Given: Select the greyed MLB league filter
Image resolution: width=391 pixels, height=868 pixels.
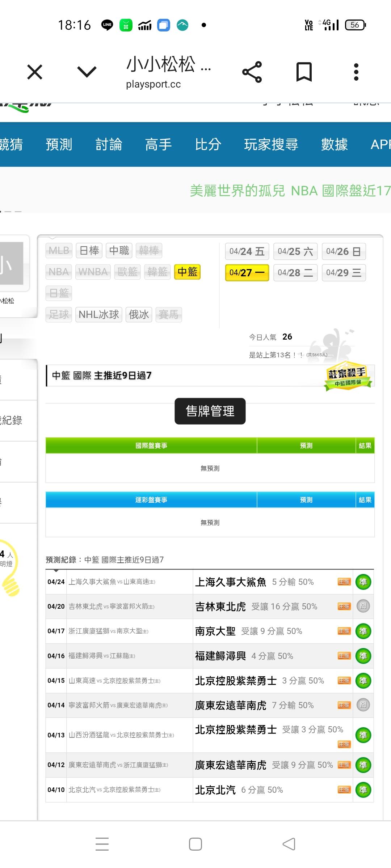Looking at the screenshot, I should tap(59, 251).
